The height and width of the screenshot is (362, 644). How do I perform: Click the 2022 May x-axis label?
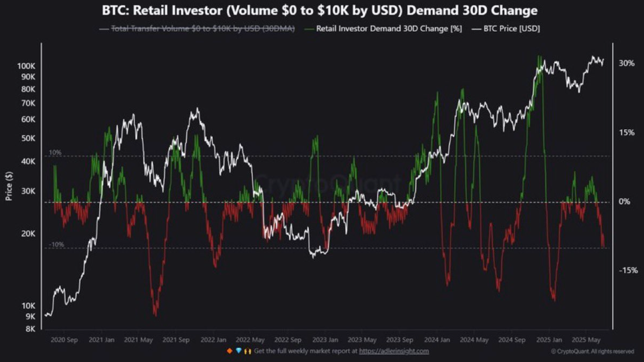[250, 340]
